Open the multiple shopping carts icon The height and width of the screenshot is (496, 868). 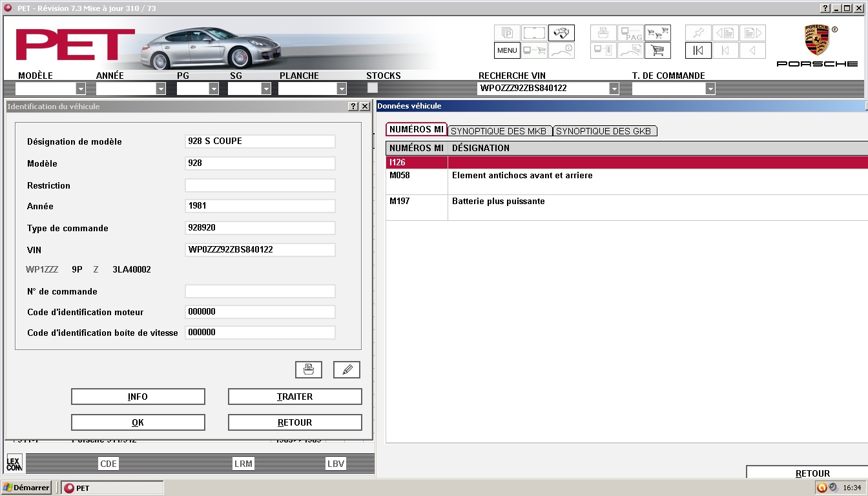(x=657, y=33)
